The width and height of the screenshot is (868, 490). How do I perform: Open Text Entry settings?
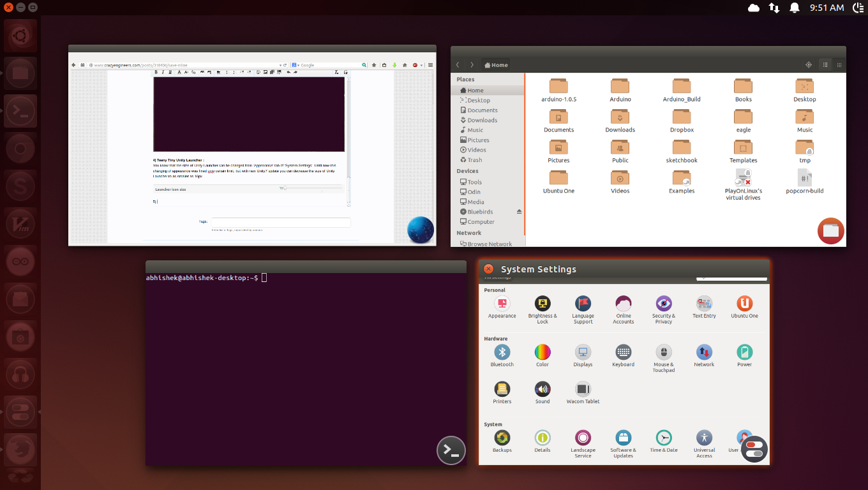point(704,307)
